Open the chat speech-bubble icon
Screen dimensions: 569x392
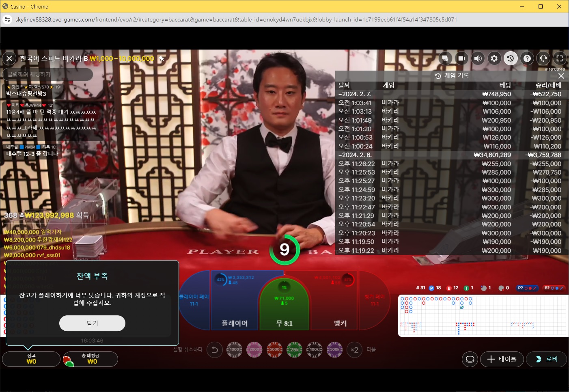pyautogui.click(x=445, y=58)
